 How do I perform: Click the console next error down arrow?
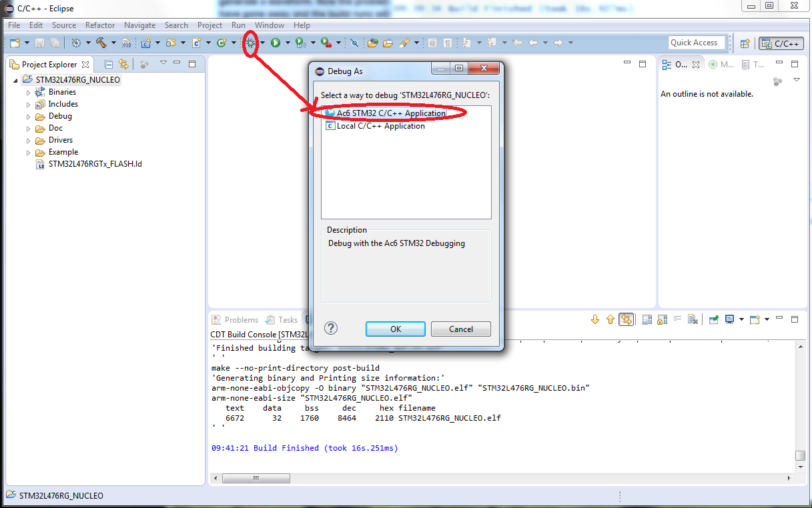coord(595,319)
